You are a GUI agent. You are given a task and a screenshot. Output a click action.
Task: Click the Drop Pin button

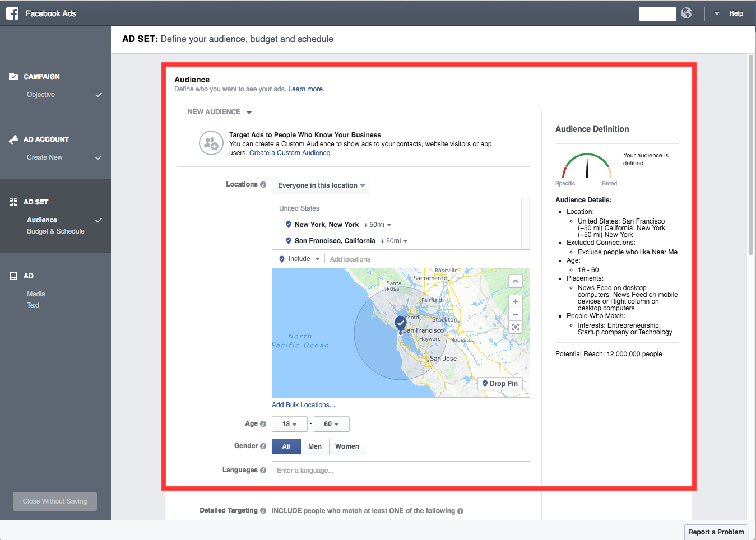[500, 384]
